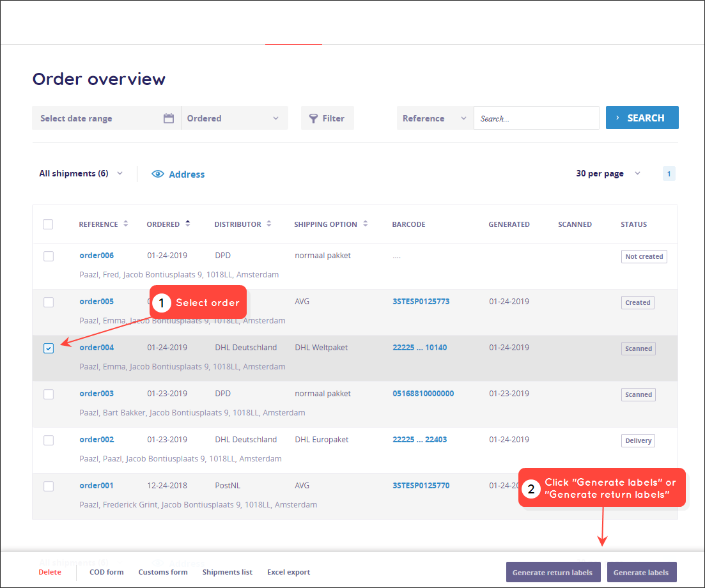Open the order002 link
Image resolution: width=705 pixels, height=588 pixels.
tap(97, 439)
